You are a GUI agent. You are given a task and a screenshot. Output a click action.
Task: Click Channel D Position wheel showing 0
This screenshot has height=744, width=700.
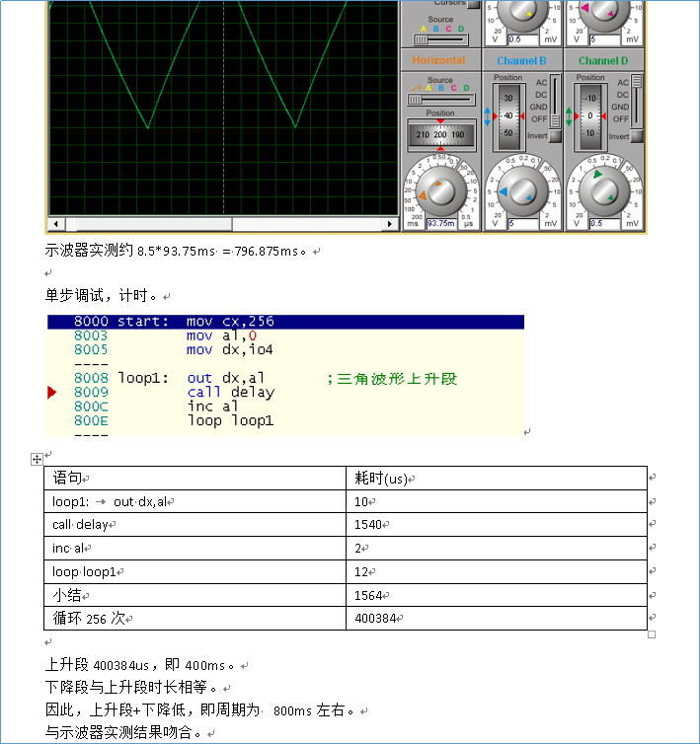[x=590, y=116]
